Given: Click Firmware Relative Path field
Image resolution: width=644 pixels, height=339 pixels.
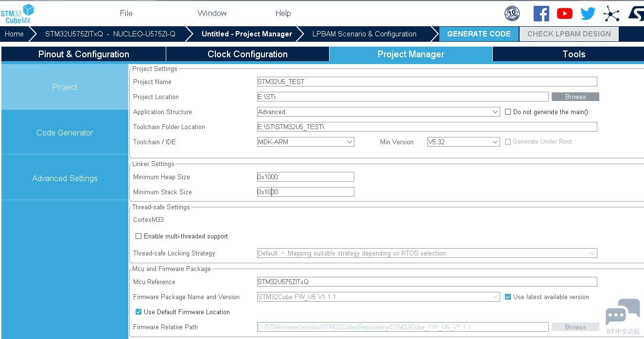Looking at the screenshot, I should 402,327.
